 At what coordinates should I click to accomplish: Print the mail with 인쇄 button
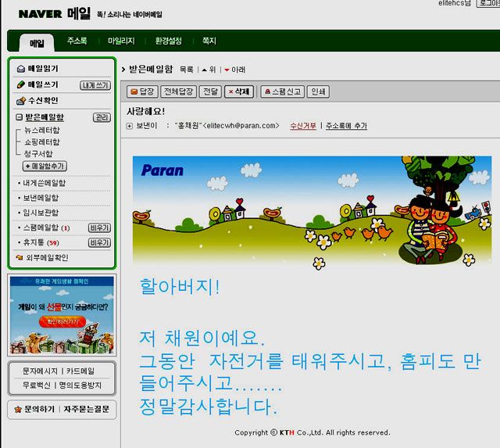tap(318, 91)
